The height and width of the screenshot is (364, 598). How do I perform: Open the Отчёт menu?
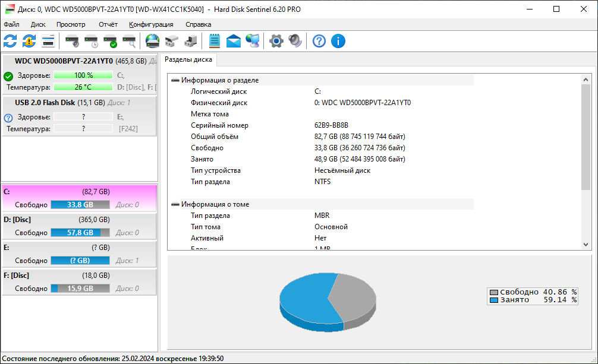pyautogui.click(x=108, y=24)
